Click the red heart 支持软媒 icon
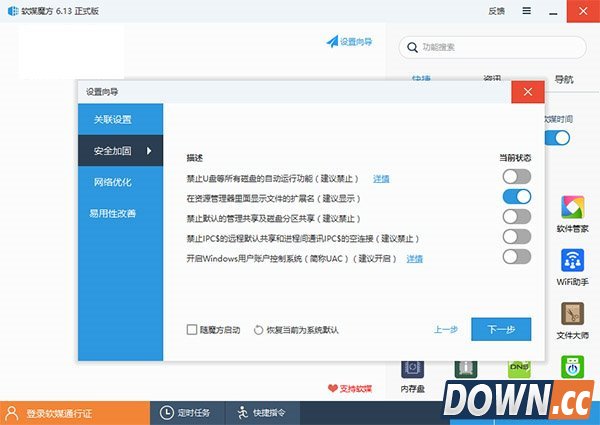 click(x=333, y=389)
